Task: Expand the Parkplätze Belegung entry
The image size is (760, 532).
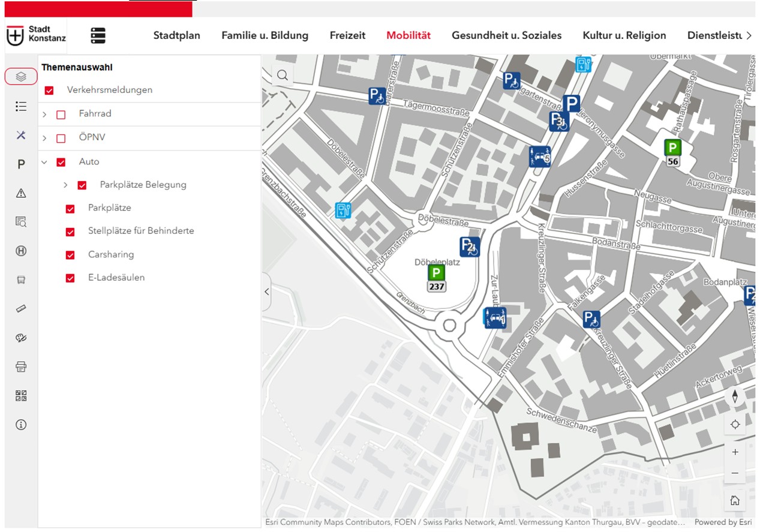Action: click(x=65, y=185)
